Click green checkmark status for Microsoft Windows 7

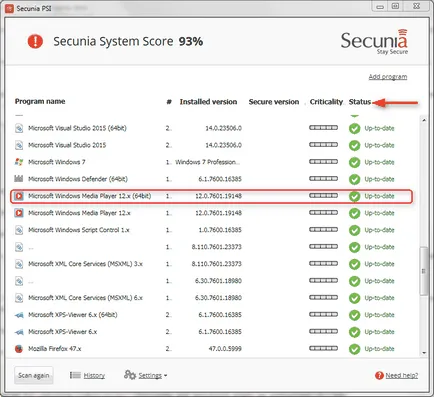pos(354,162)
